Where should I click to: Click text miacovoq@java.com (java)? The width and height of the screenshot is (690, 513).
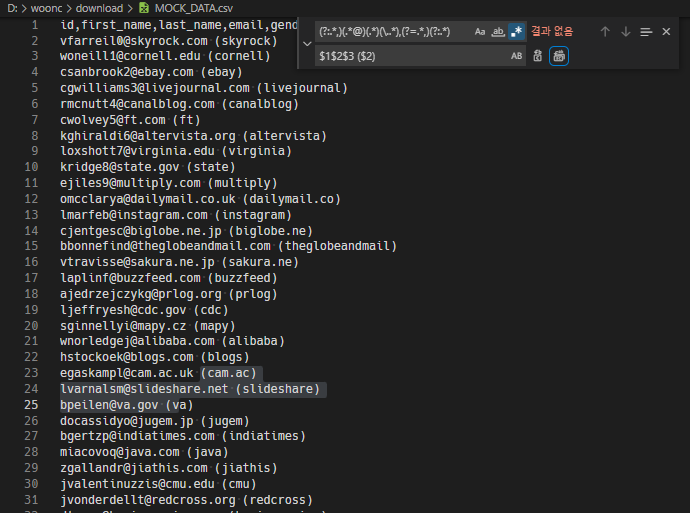144,452
